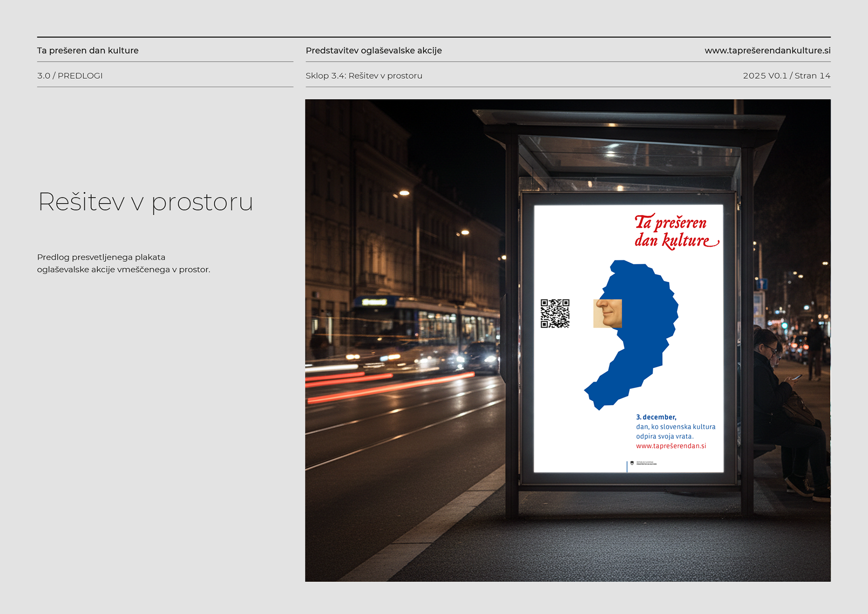
Task: Click the '3. december,' bold poster text
Action: pyautogui.click(x=656, y=417)
